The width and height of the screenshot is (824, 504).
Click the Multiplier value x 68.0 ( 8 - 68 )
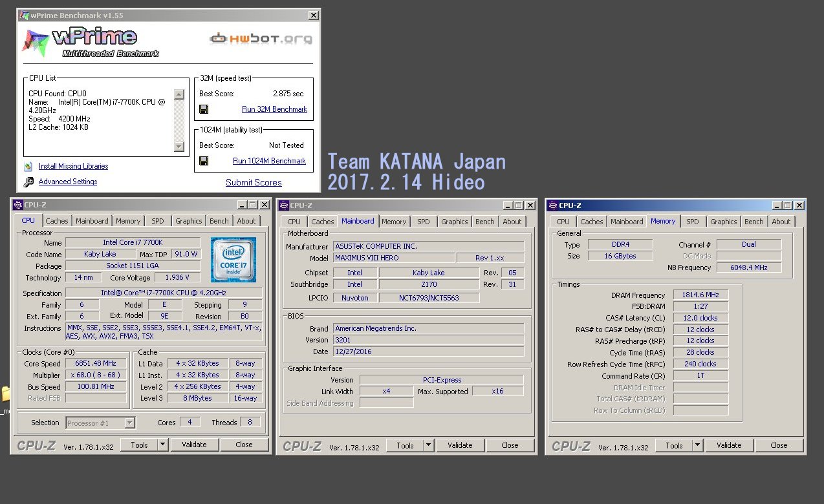pos(96,375)
